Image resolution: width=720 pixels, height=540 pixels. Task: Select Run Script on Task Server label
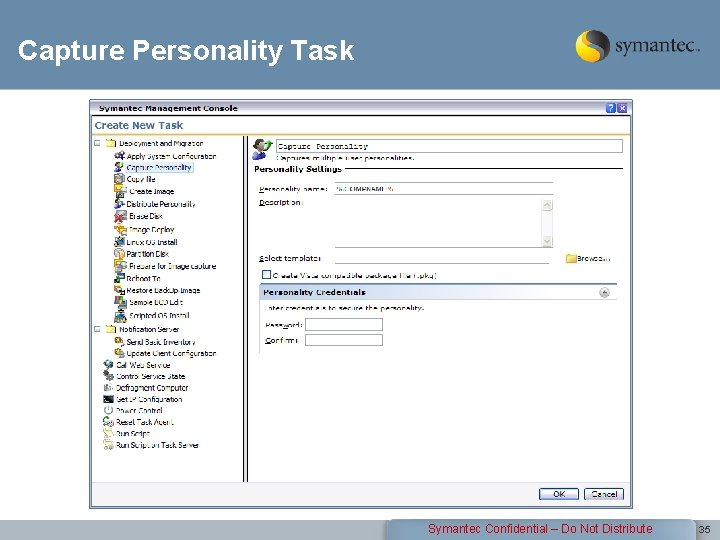coord(157,445)
